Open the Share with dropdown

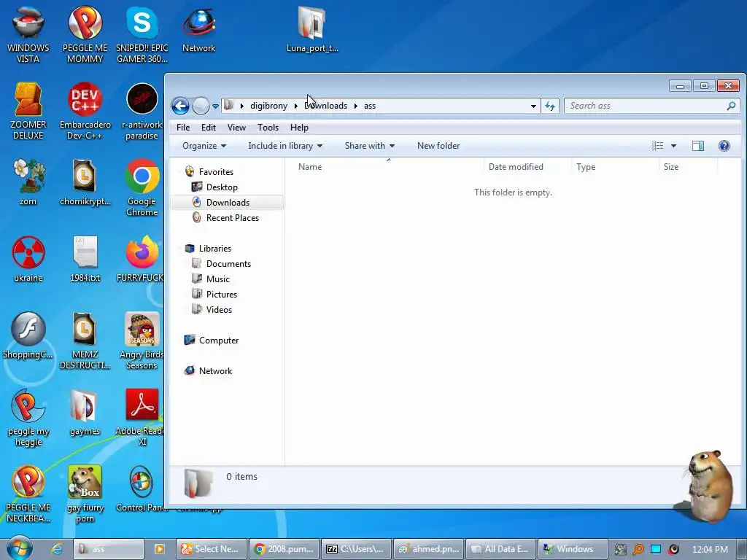pos(370,146)
